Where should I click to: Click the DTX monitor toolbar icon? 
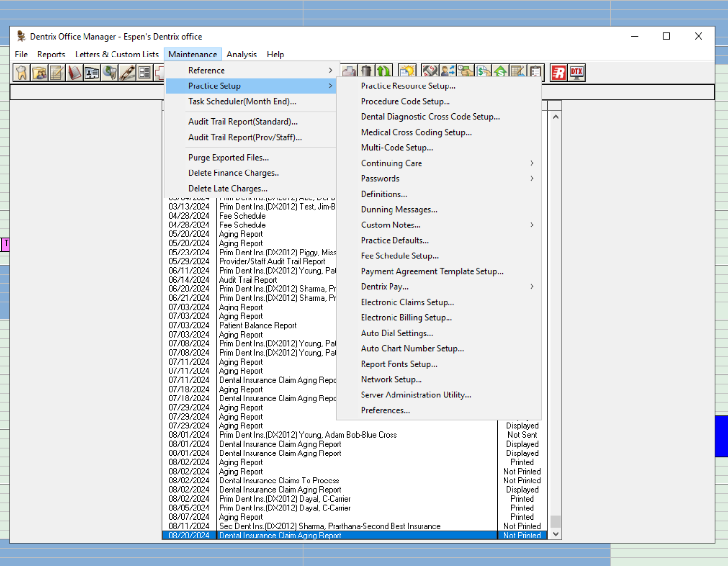[x=577, y=73]
